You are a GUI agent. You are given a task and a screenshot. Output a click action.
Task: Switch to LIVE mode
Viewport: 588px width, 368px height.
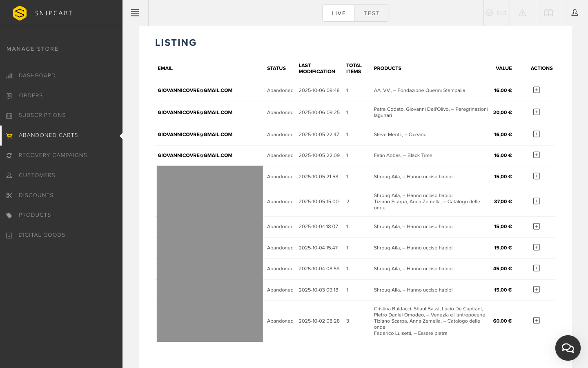[x=339, y=13]
